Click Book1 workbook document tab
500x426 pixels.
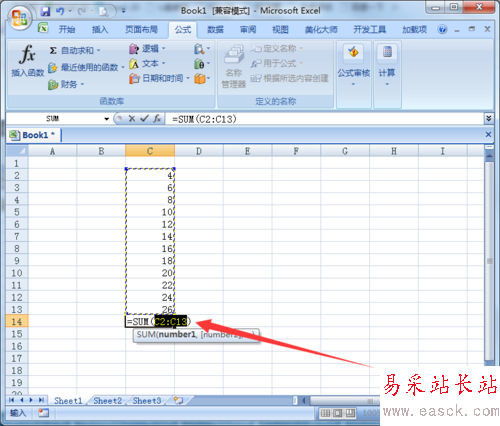(33, 135)
